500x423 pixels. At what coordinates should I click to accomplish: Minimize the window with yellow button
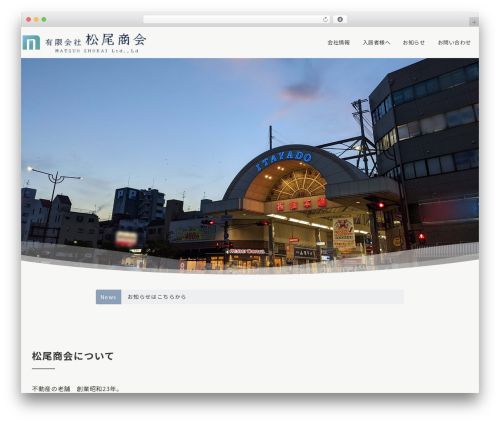click(x=36, y=20)
